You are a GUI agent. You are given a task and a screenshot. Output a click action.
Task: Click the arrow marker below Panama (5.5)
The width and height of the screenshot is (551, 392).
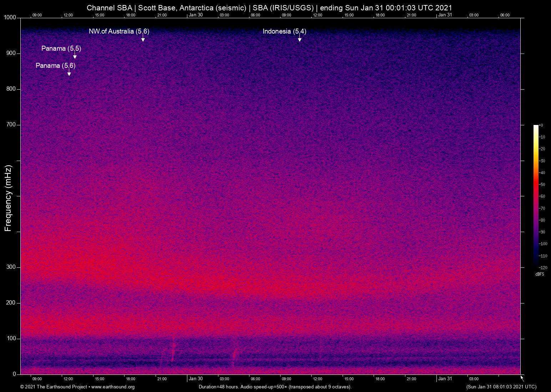(75, 56)
